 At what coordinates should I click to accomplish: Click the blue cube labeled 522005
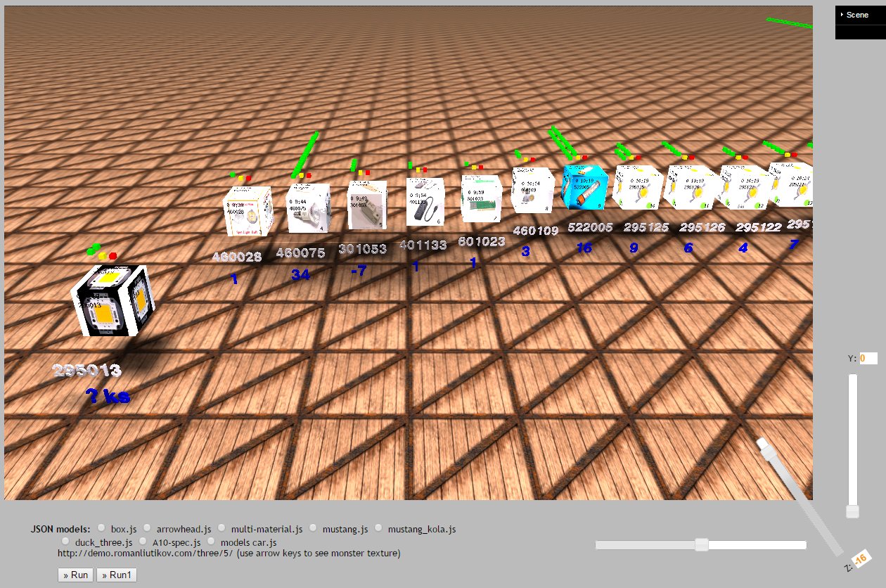585,188
